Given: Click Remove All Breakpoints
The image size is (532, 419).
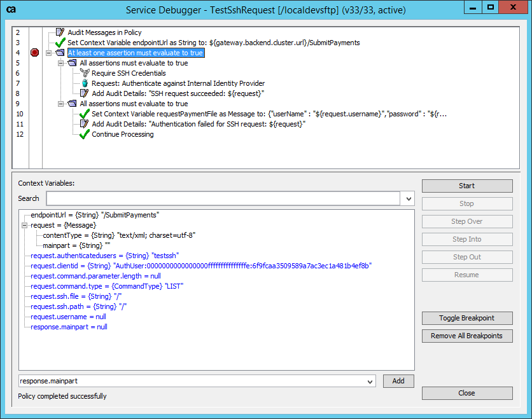Looking at the screenshot, I should [467, 336].
